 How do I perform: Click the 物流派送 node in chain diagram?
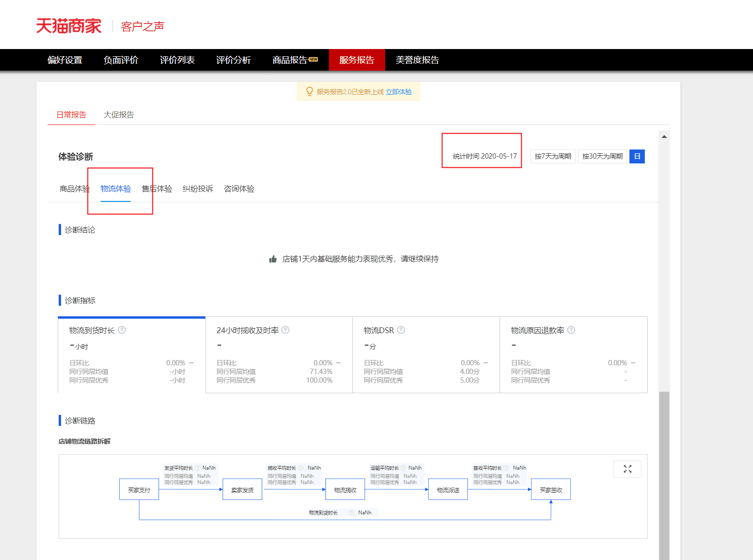tap(448, 489)
